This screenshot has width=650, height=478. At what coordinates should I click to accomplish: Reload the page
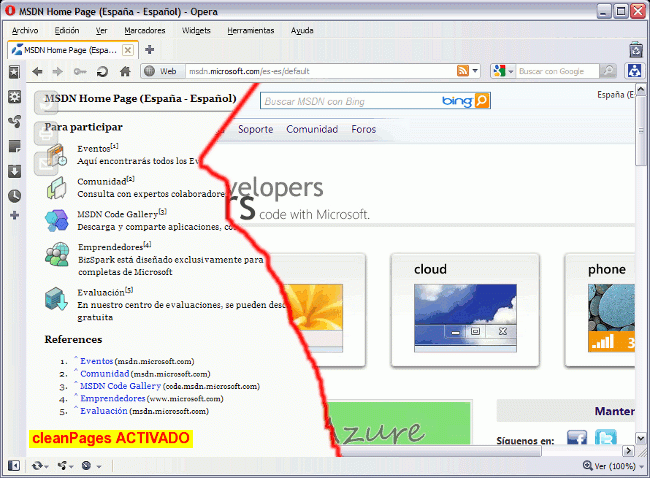[x=102, y=71]
